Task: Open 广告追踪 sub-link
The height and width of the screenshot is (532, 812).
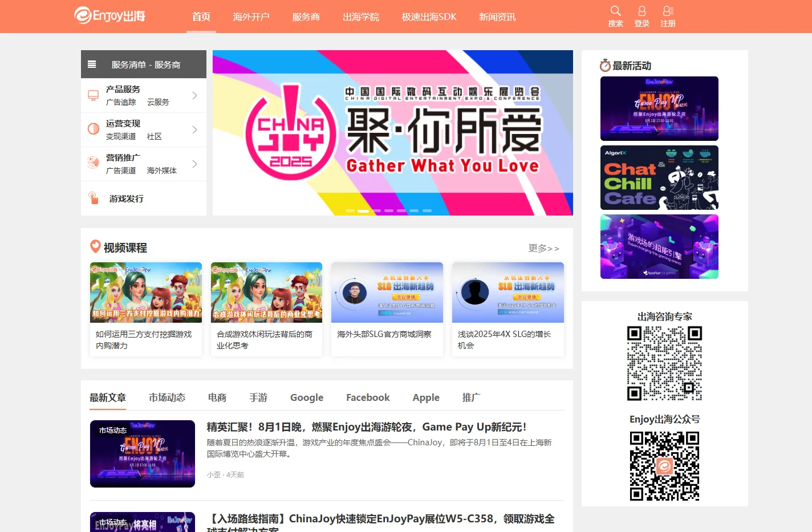Action: tap(121, 102)
